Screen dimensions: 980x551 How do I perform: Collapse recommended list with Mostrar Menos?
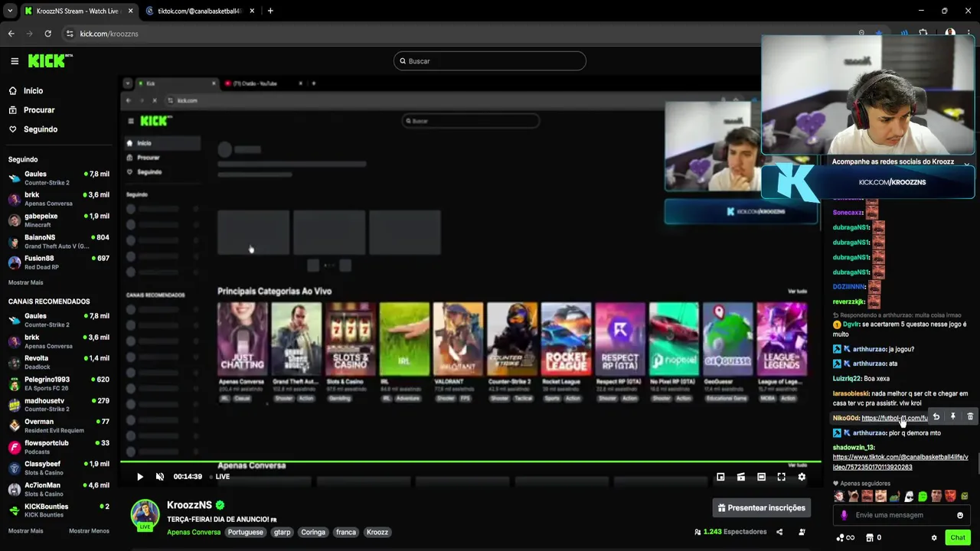(89, 531)
